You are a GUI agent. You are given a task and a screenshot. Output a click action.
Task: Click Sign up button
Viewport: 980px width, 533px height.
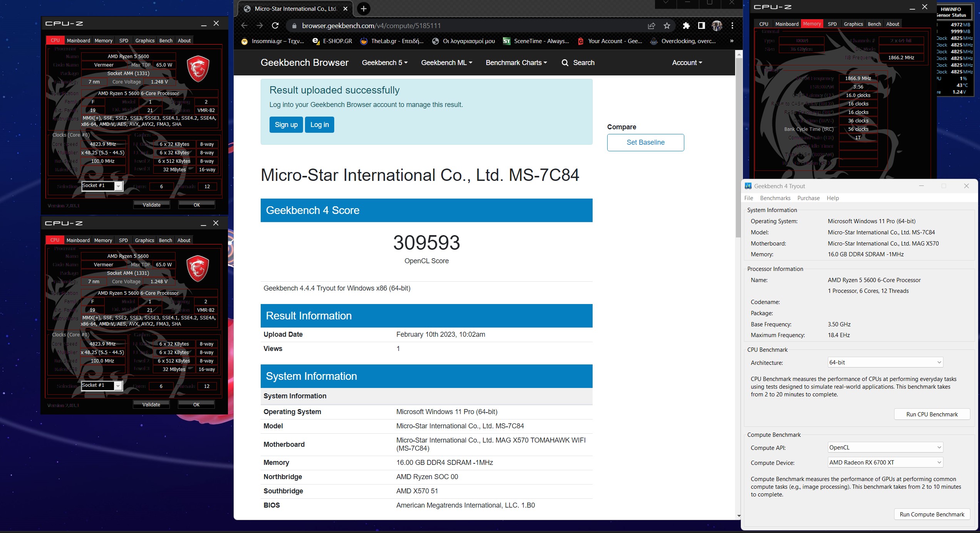coord(286,125)
